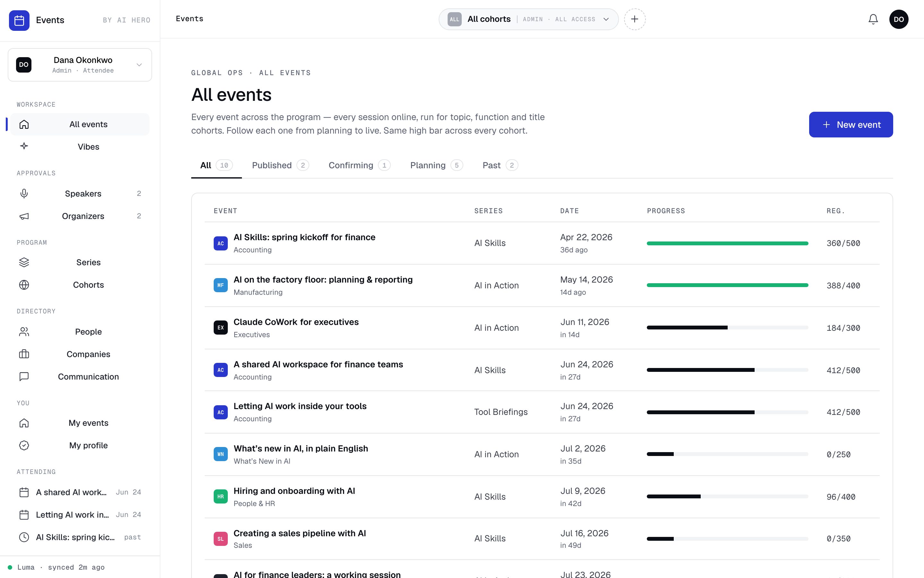Go to Series in the sidebar

(80, 262)
